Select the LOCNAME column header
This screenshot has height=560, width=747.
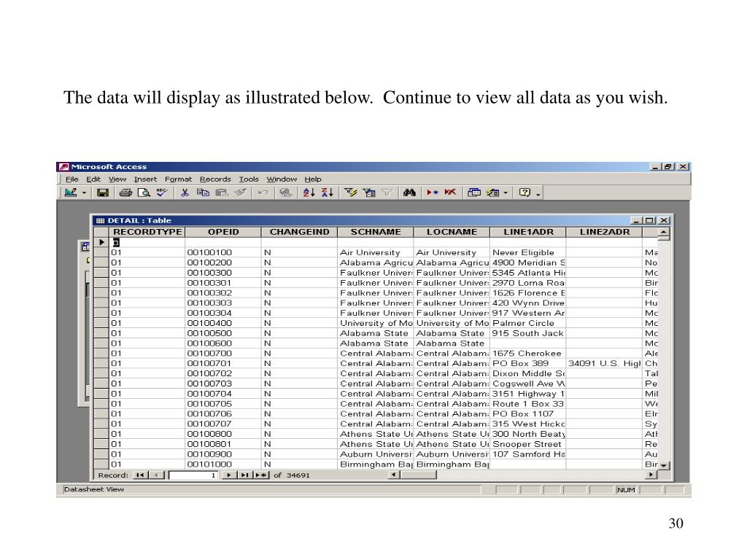point(452,232)
